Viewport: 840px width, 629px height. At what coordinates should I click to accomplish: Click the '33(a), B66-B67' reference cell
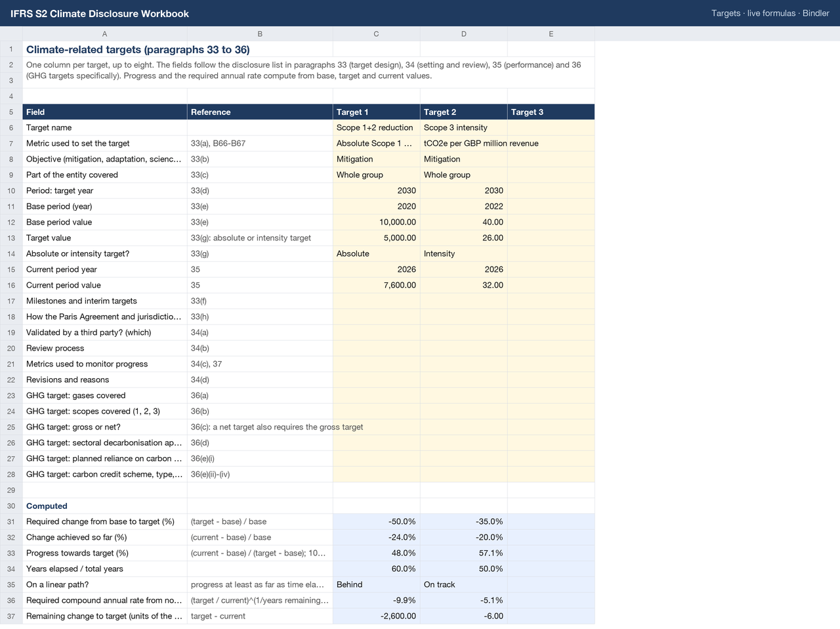click(x=260, y=144)
